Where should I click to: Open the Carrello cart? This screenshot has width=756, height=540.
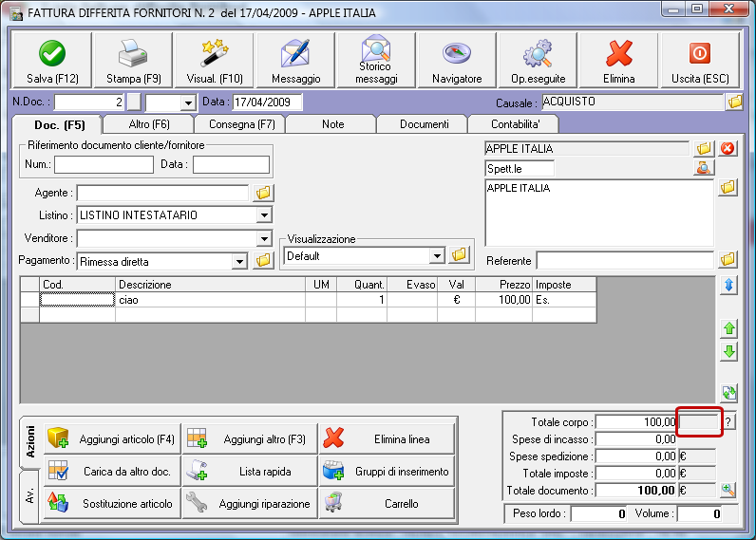[387, 503]
